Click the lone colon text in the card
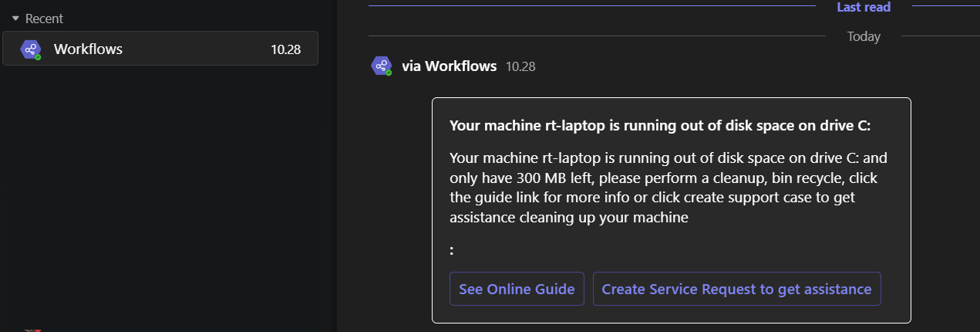This screenshot has height=332, width=980. point(452,250)
